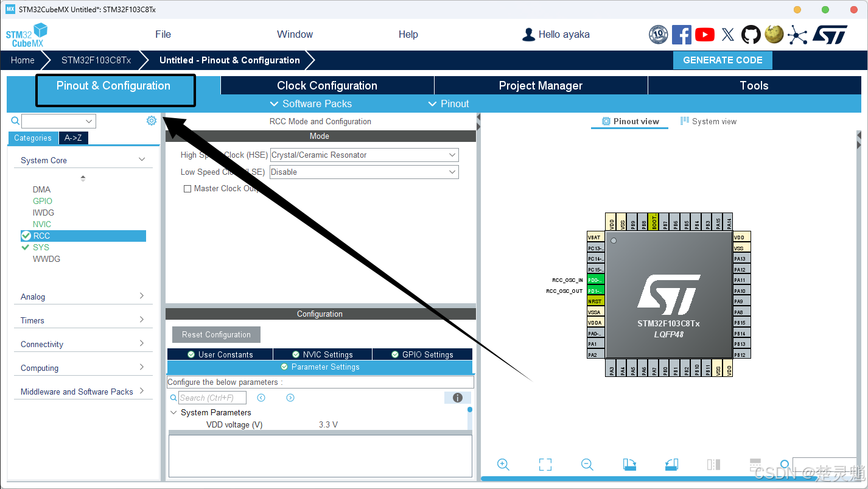Select DMA in System Core list
868x489 pixels.
[42, 189]
